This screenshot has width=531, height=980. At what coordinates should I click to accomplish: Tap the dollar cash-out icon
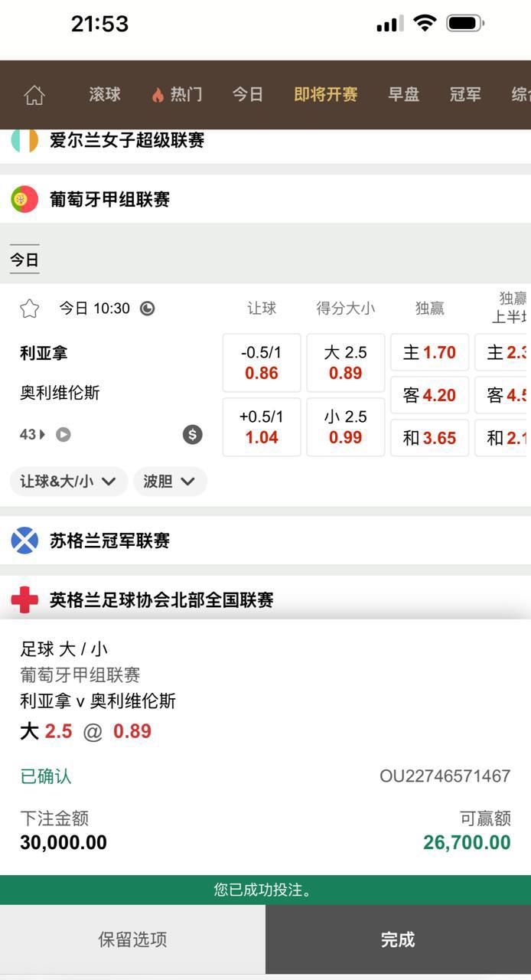[192, 435]
